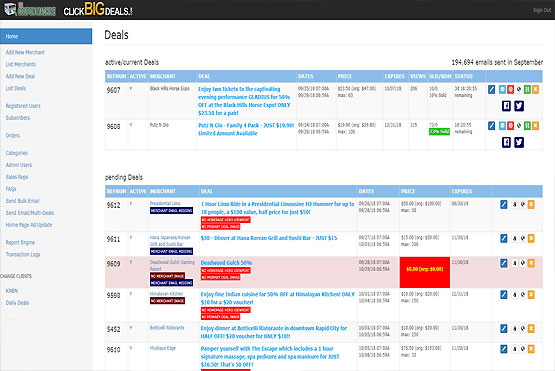Switch to Daily Deals client

tap(17, 303)
